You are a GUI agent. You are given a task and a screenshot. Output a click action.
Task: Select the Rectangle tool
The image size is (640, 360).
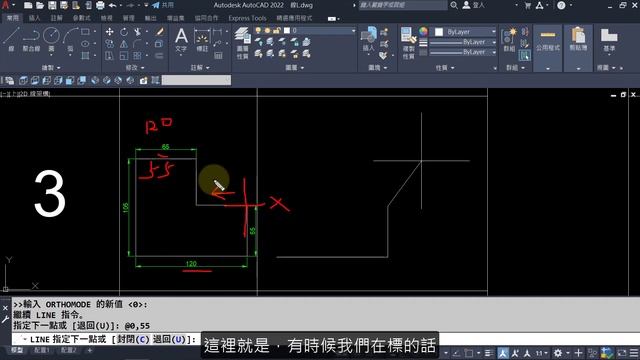click(85, 31)
